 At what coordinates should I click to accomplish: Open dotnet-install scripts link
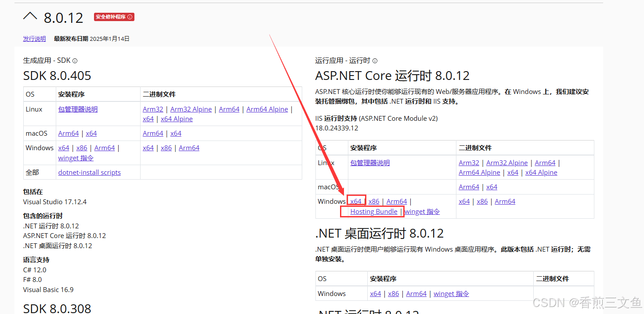[89, 172]
